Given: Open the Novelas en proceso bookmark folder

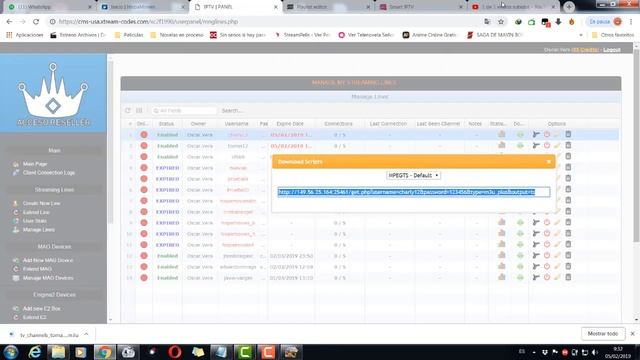Looking at the screenshot, I should point(177,35).
